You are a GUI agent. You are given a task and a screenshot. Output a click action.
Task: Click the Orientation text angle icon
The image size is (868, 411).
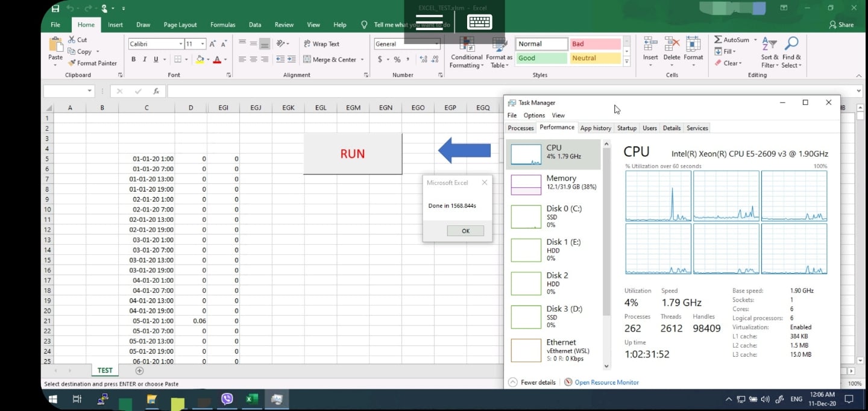[280, 43]
